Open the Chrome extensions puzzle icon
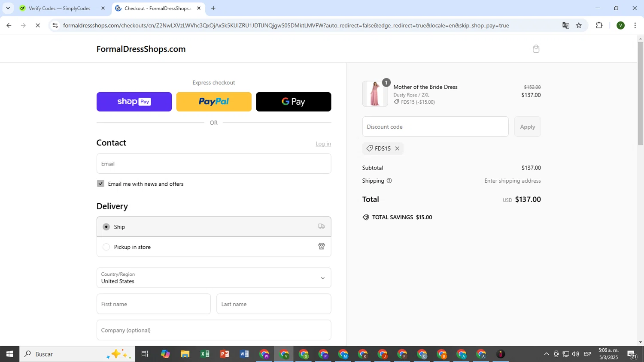The width and height of the screenshot is (644, 362). 599,25
